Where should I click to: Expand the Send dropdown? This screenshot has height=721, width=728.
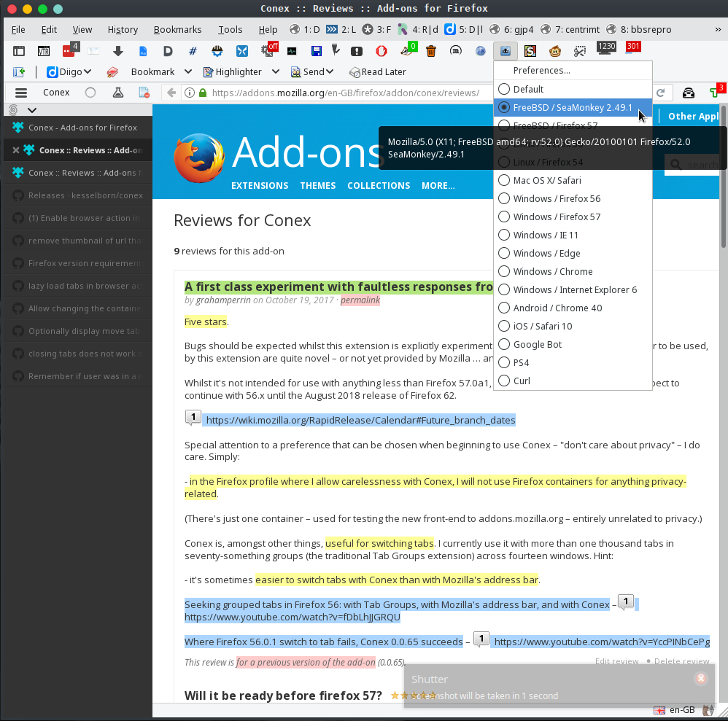[x=330, y=71]
